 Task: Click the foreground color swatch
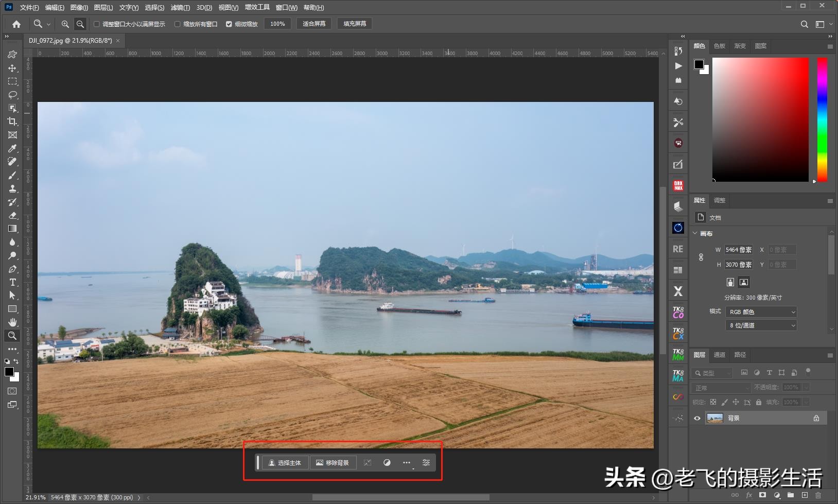pos(8,372)
